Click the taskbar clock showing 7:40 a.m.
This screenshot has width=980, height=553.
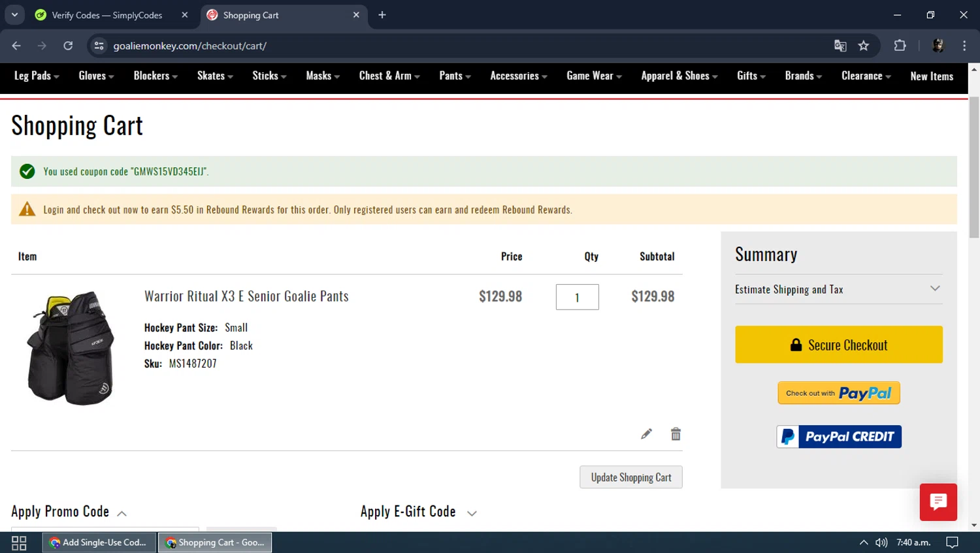(x=913, y=543)
